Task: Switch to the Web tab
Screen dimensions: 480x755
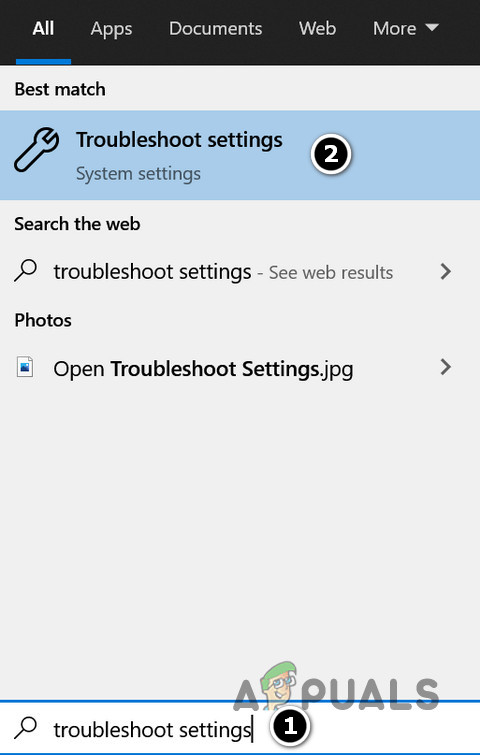Action: [317, 29]
